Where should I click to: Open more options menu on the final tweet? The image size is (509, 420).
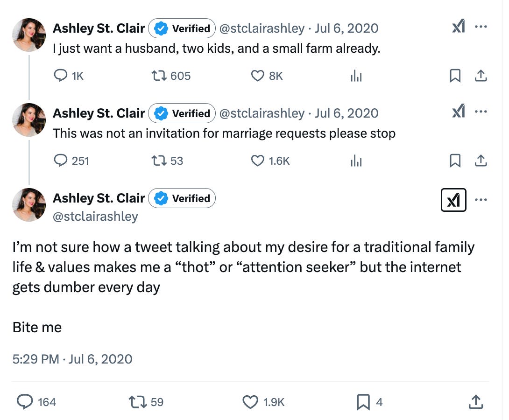[x=481, y=200]
